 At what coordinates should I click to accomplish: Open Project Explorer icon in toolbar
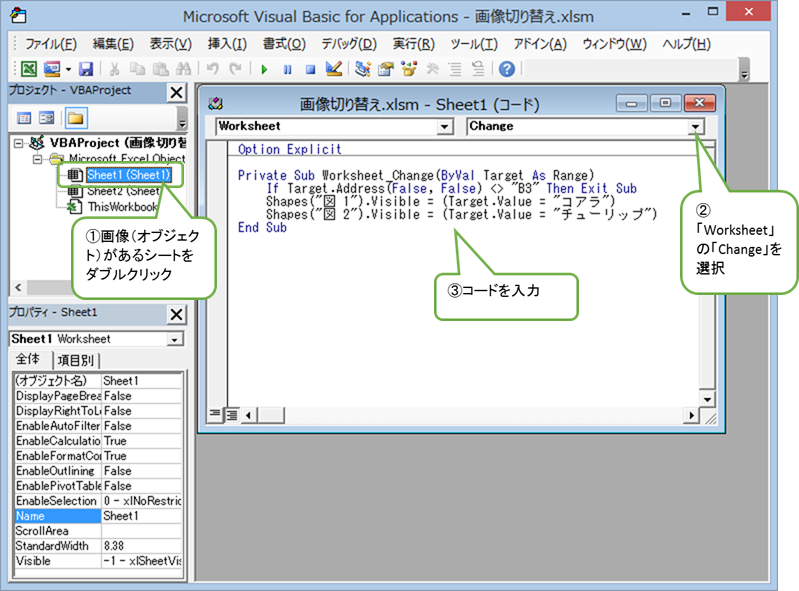pos(363,68)
